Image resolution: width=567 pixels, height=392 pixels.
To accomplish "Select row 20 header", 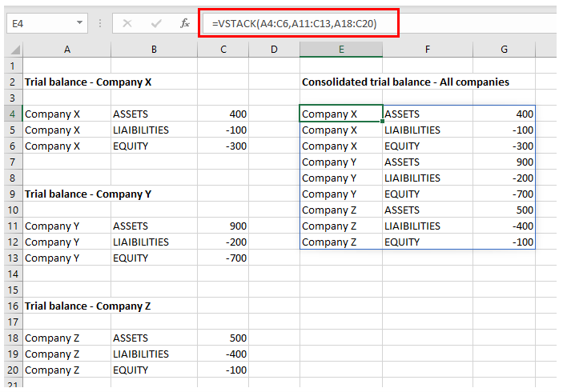I will [13, 370].
